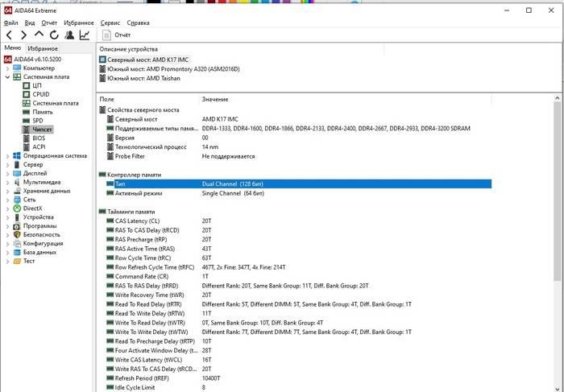Click the DirectX Xbox icon
The image size is (564, 392).
pyautogui.click(x=17, y=208)
